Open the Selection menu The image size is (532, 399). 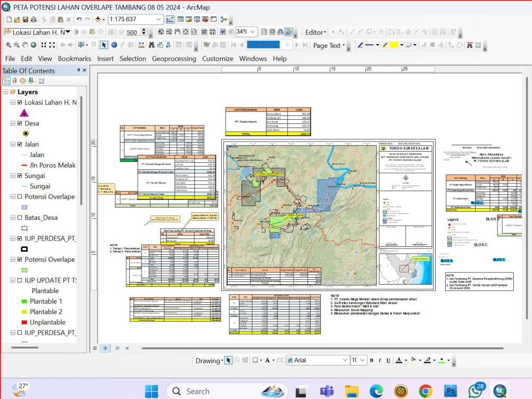tap(132, 59)
